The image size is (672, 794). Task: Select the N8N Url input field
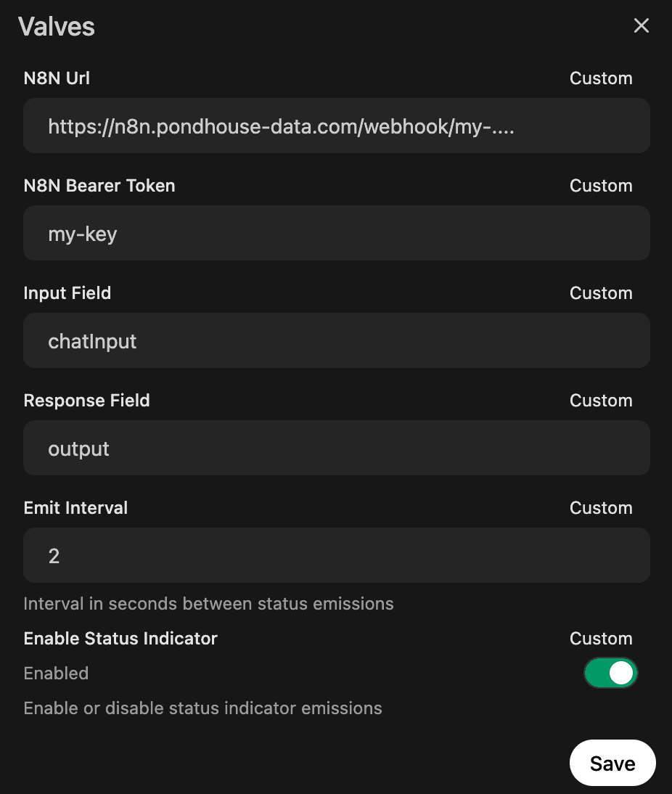[x=336, y=126]
